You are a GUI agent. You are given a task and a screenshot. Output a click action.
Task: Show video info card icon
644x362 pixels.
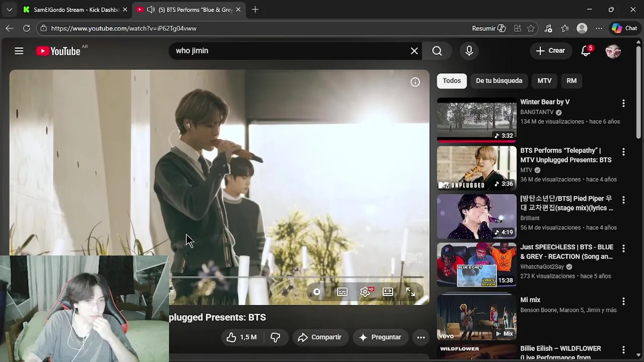coord(415,82)
